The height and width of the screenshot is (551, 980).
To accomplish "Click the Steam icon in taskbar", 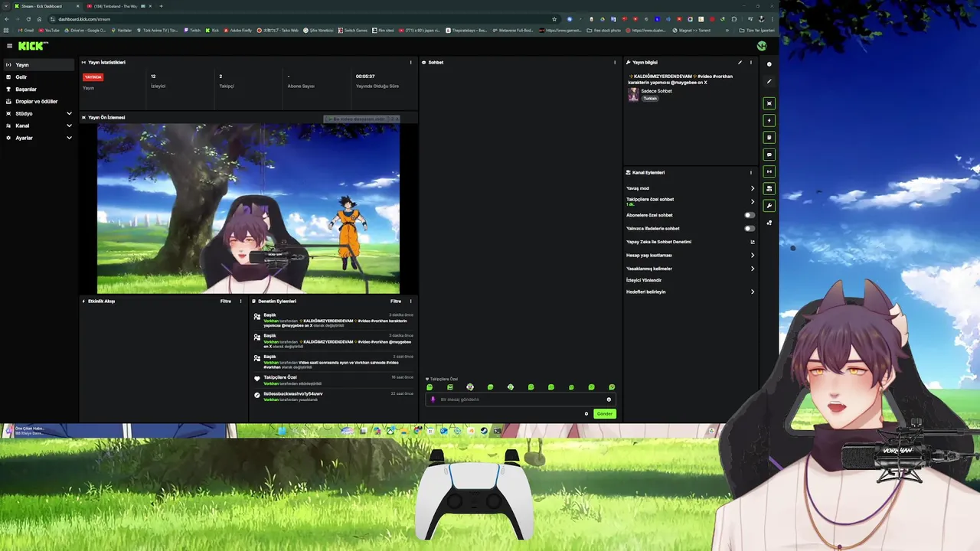I will coord(484,431).
